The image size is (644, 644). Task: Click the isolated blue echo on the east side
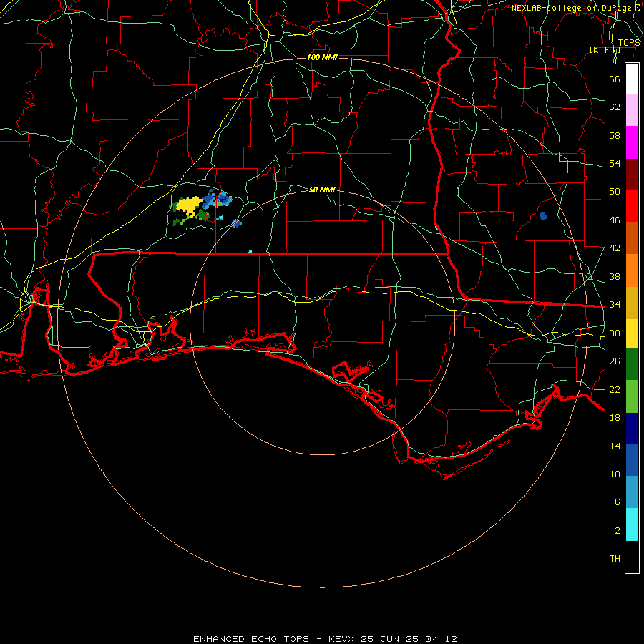543,216
